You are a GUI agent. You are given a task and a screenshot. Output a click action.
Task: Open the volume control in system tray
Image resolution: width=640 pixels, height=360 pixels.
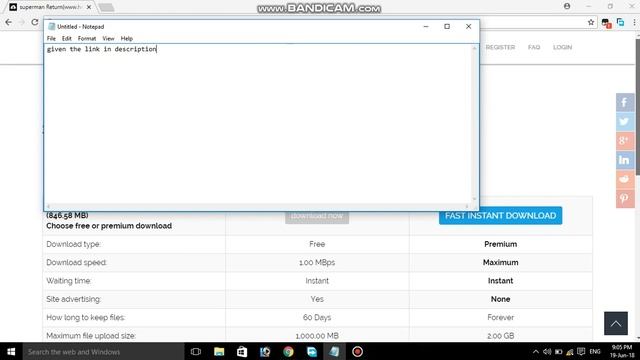547,351
